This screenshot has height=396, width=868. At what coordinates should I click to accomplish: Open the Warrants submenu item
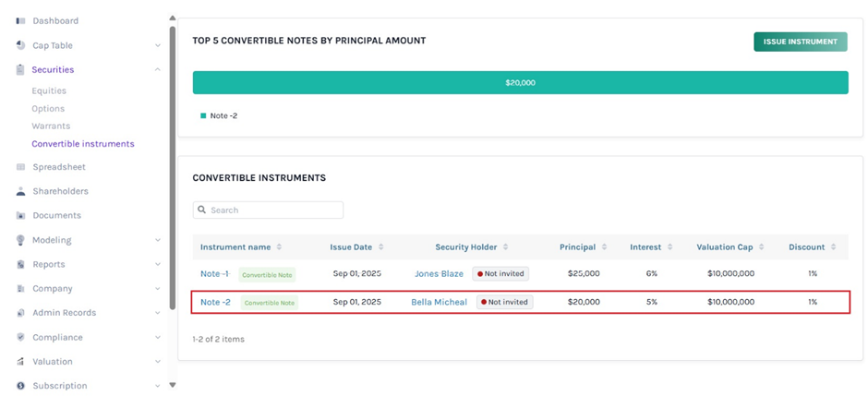coord(51,126)
